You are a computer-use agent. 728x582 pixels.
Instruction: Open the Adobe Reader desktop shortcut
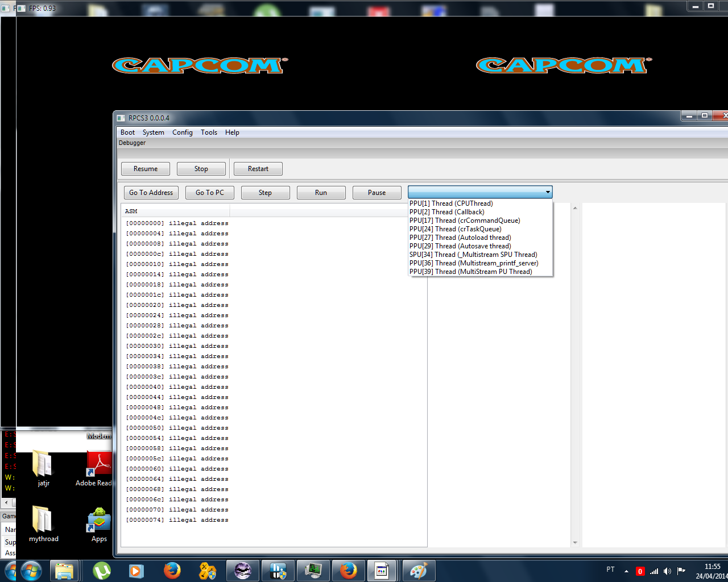[x=97, y=467]
